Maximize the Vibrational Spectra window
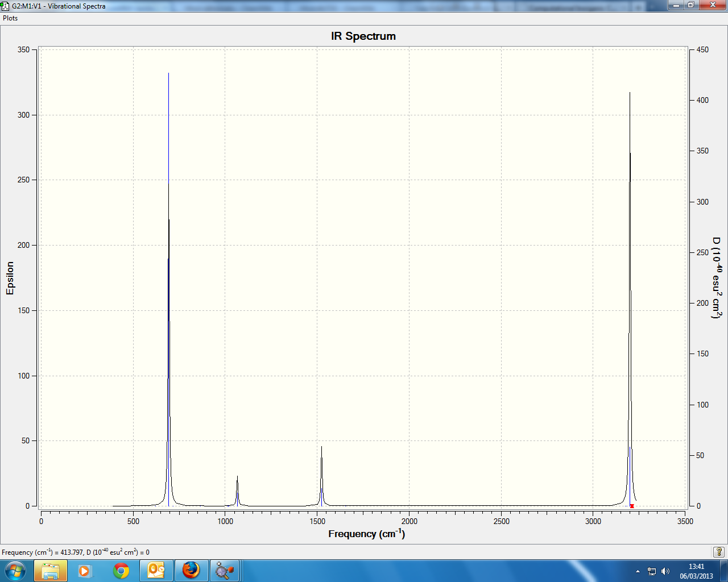This screenshot has width=728, height=582. tap(691, 5)
